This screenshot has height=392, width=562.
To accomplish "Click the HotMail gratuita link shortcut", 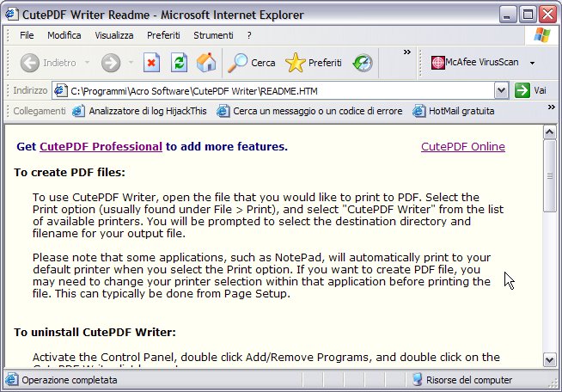I will tap(455, 111).
